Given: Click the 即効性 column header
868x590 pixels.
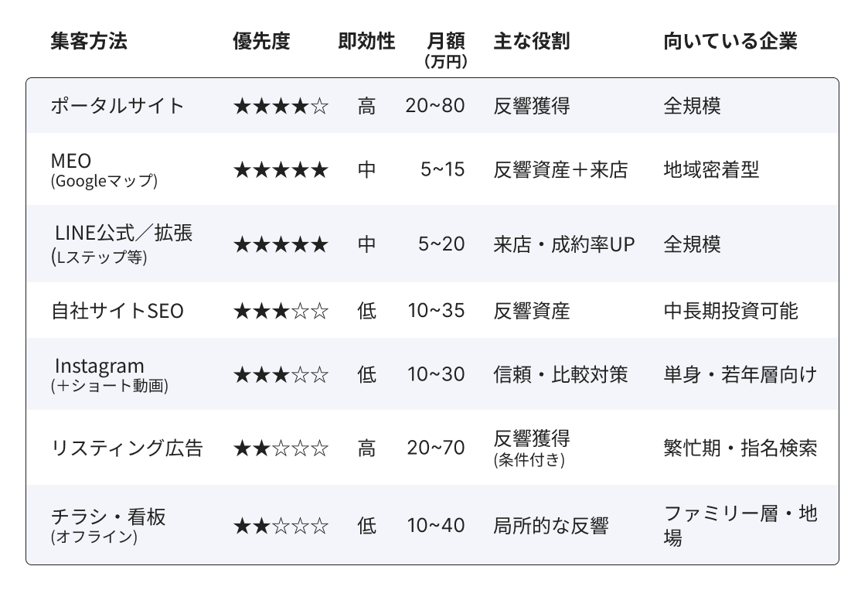Looking at the screenshot, I should click(366, 42).
